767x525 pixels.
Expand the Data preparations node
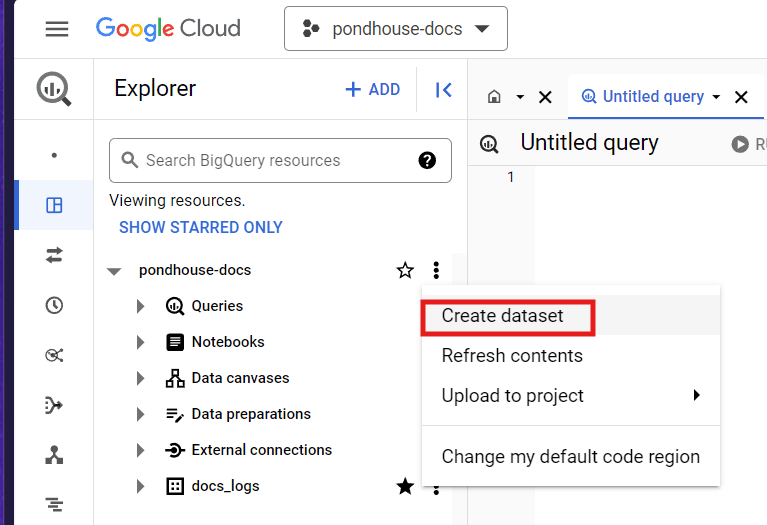140,414
